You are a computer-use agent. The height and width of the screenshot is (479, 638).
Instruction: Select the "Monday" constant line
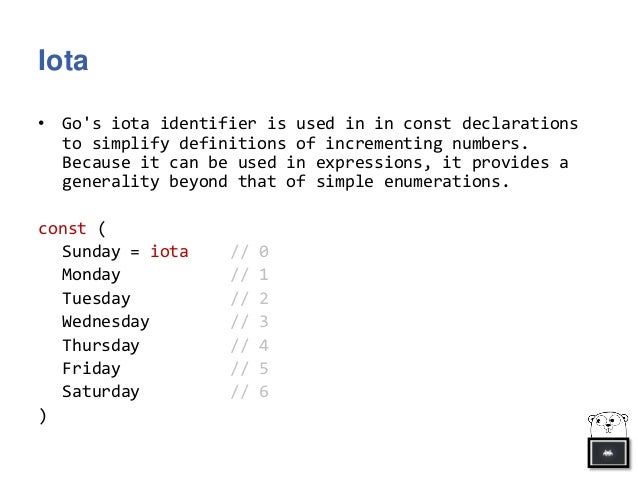pyautogui.click(x=91, y=275)
